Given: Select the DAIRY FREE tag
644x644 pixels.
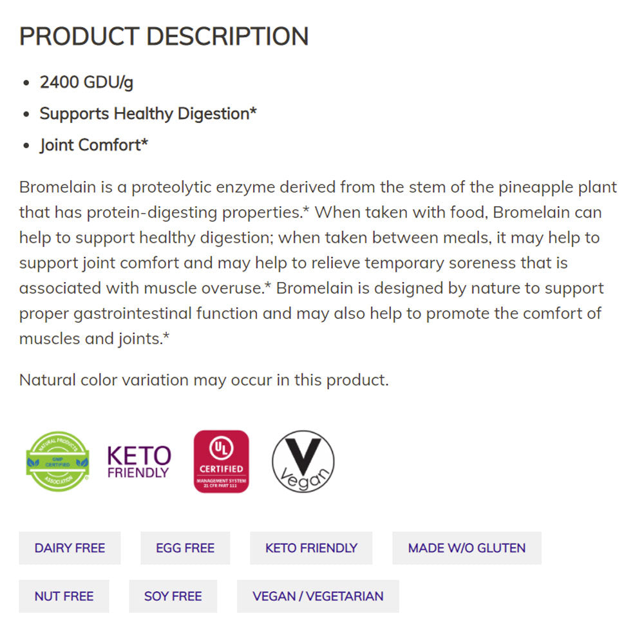Looking at the screenshot, I should tap(70, 548).
